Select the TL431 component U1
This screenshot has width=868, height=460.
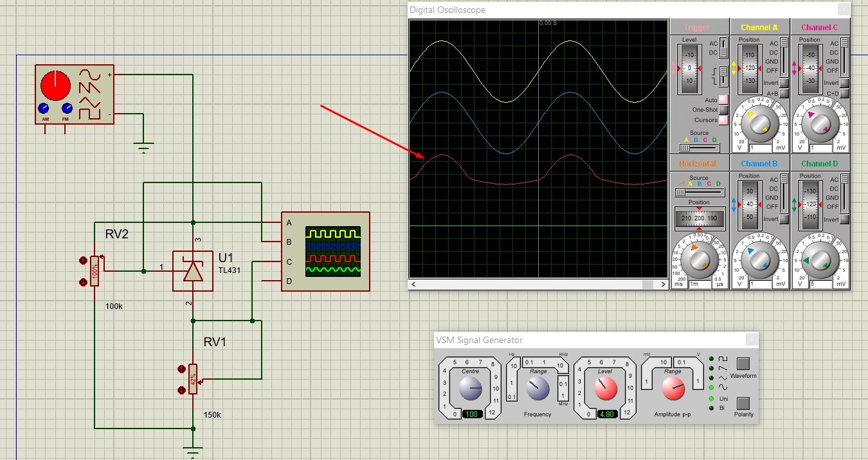193,271
